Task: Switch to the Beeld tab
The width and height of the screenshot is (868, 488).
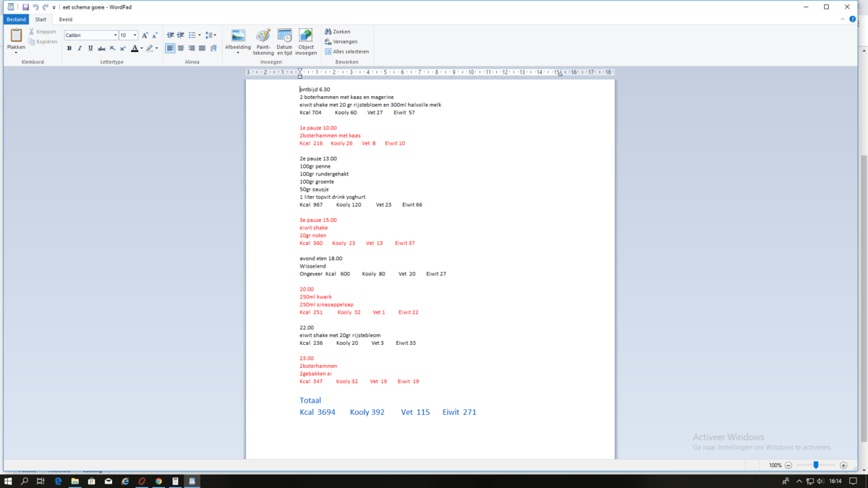Action: click(66, 20)
